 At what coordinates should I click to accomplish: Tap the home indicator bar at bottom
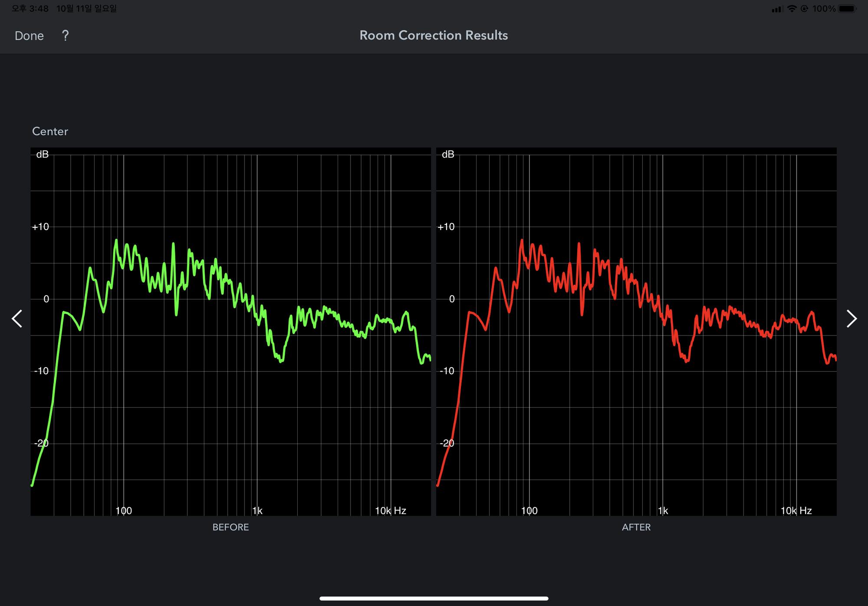[434, 598]
